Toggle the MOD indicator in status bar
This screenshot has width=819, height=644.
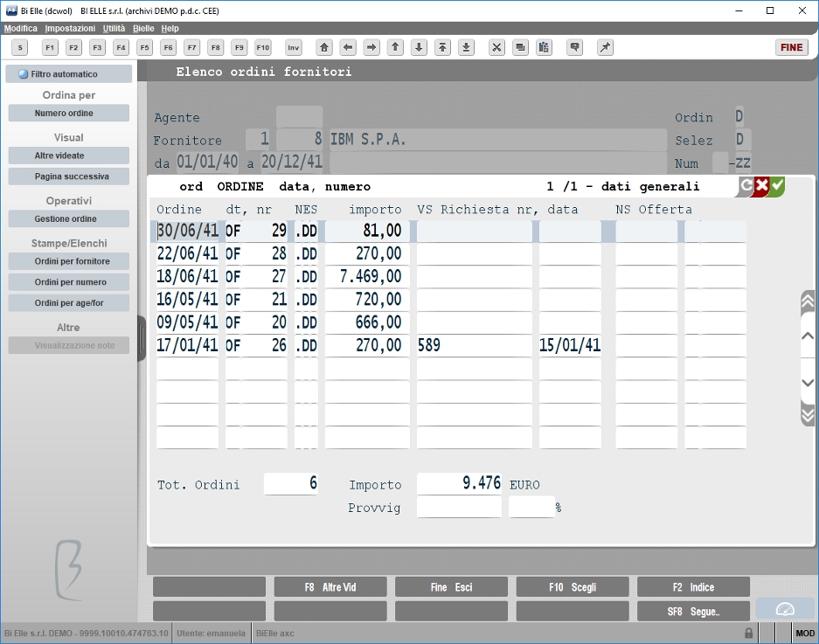click(x=804, y=633)
